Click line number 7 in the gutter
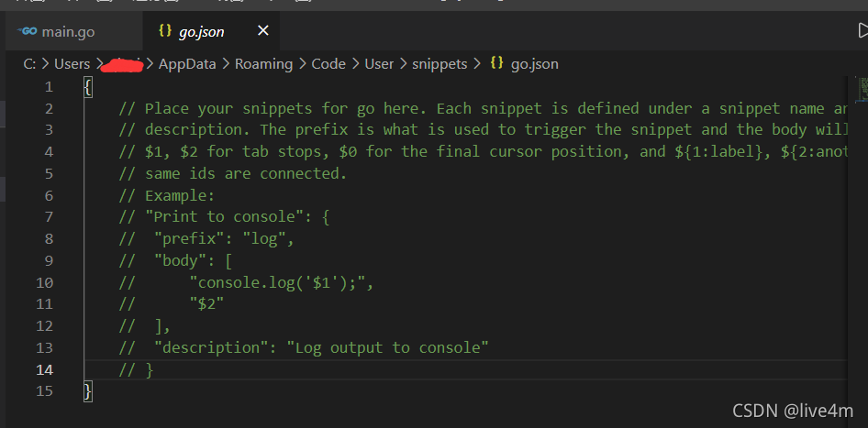 (x=49, y=217)
